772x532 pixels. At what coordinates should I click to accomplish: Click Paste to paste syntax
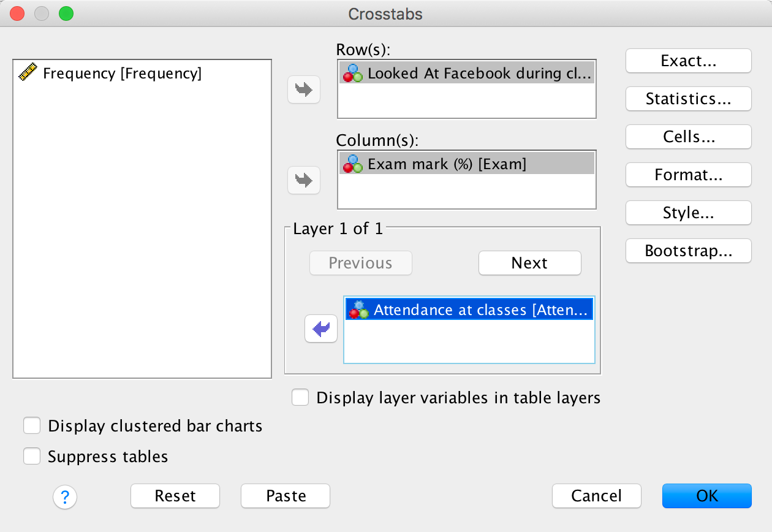pyautogui.click(x=286, y=496)
